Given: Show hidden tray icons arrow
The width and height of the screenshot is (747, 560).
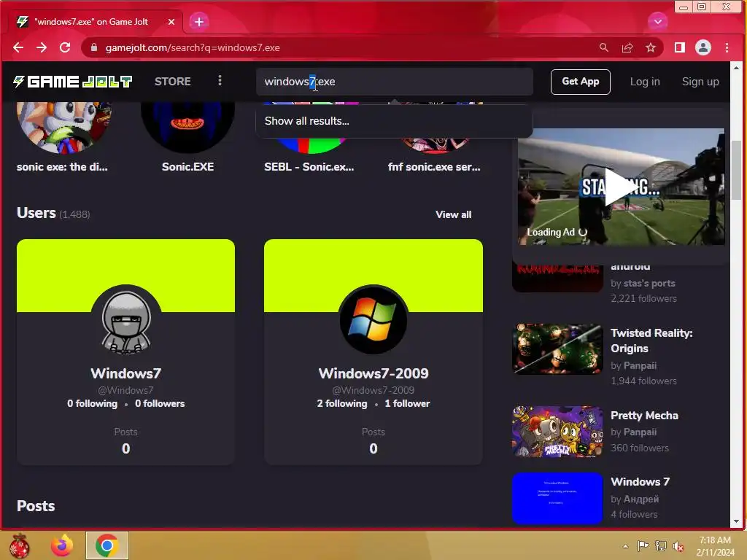Looking at the screenshot, I should 625,546.
